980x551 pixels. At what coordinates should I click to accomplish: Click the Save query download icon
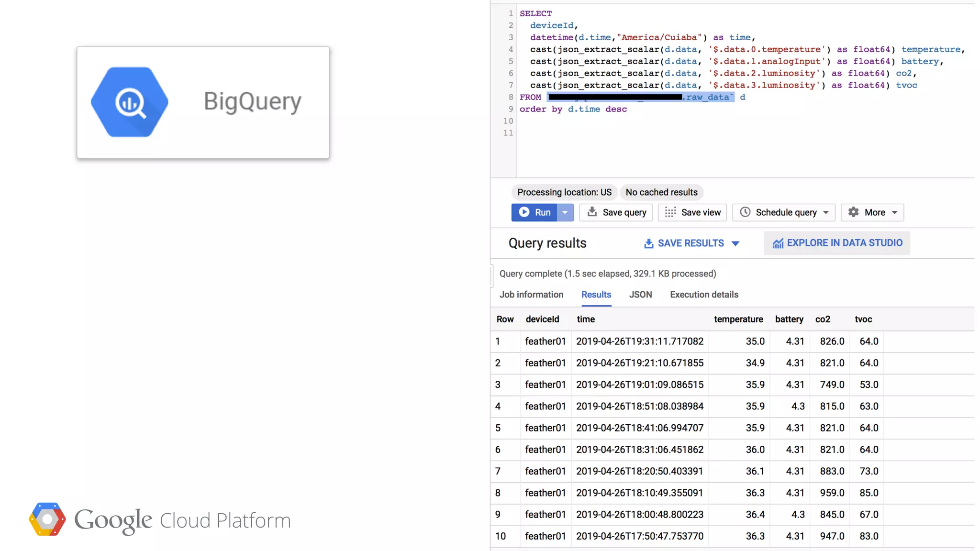tap(592, 212)
